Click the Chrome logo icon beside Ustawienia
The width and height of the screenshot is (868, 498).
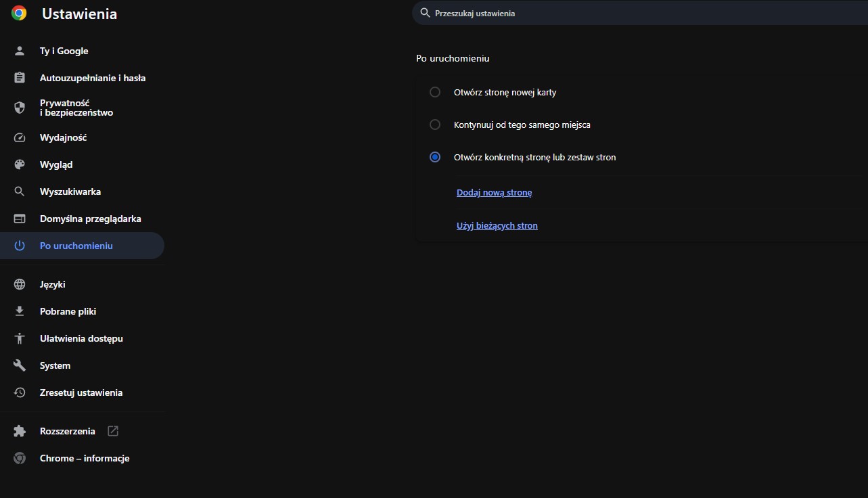click(x=19, y=14)
